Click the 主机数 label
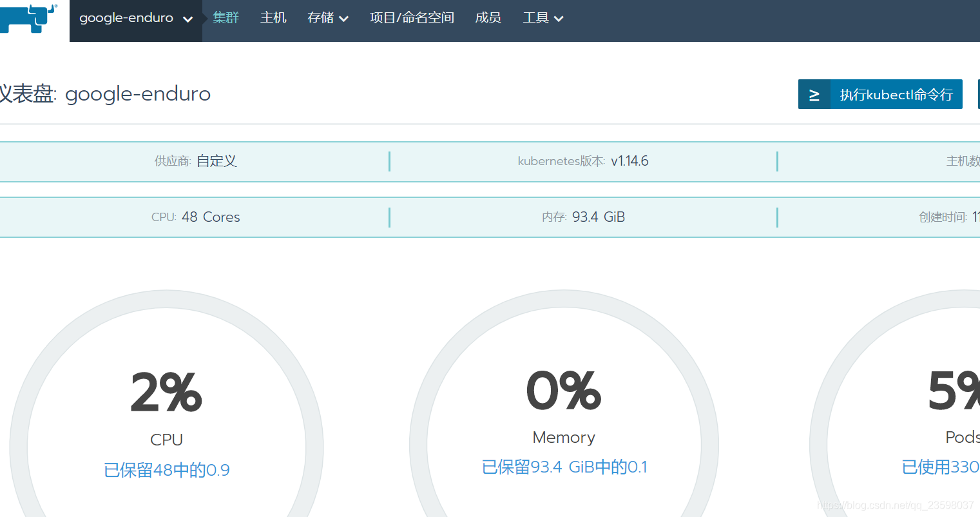Screen dimensions: 980x517 click(963, 161)
